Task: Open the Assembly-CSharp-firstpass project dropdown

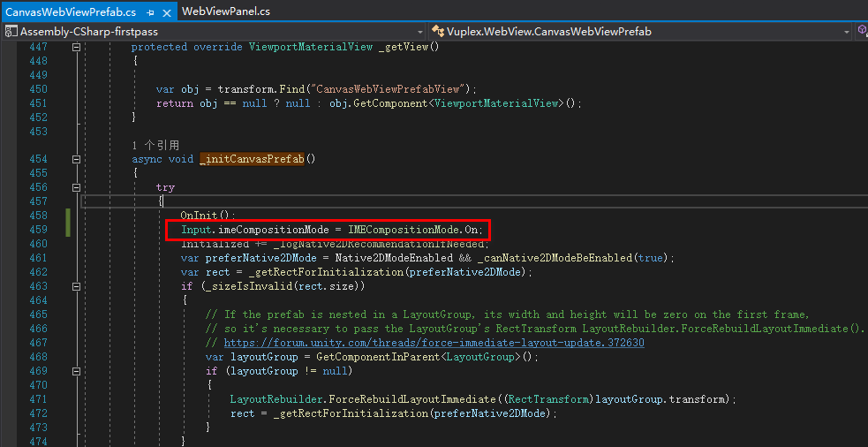Action: [x=420, y=32]
